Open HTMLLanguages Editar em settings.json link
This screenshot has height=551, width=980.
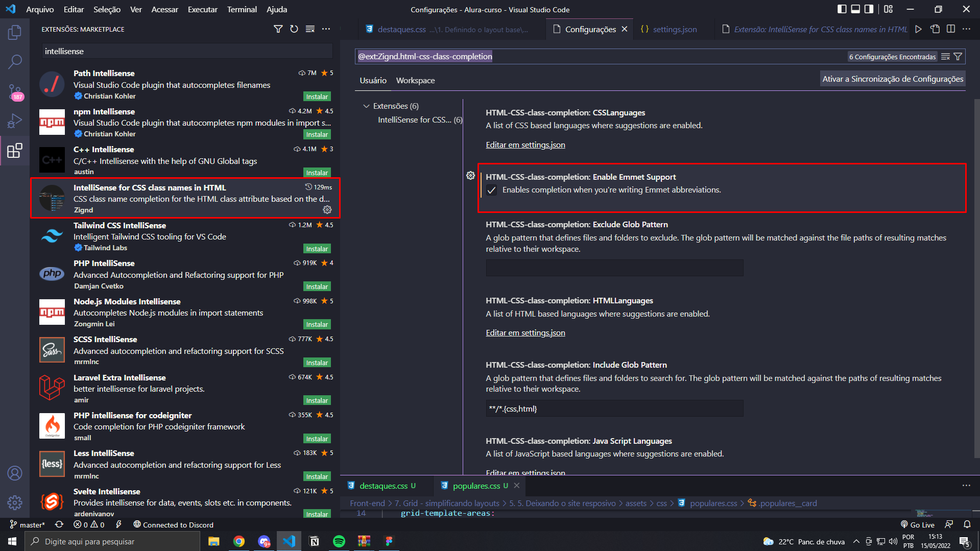click(525, 333)
